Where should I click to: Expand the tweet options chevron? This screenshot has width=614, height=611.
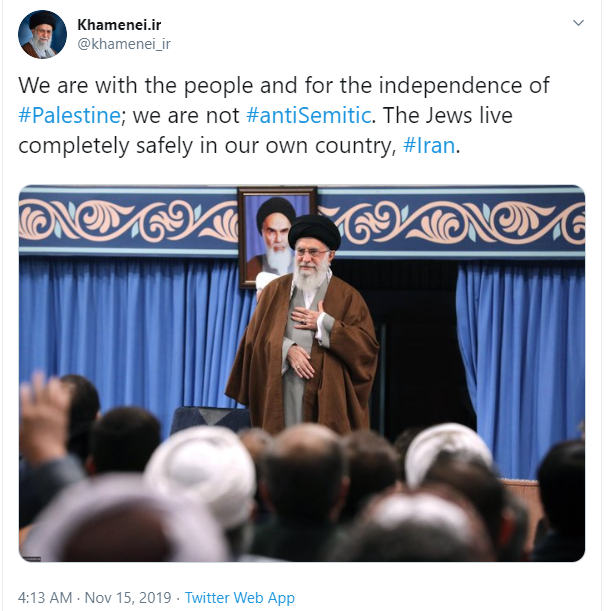(x=578, y=23)
